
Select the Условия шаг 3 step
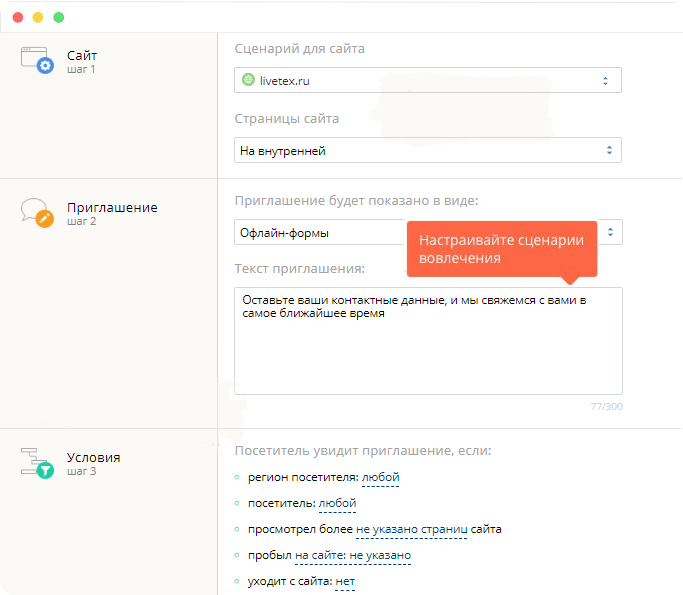[93, 463]
